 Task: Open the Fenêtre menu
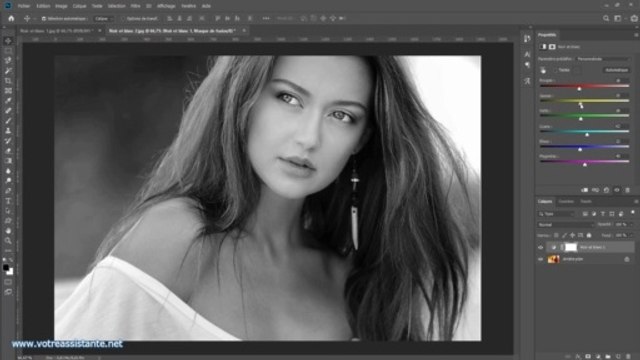click(x=189, y=6)
